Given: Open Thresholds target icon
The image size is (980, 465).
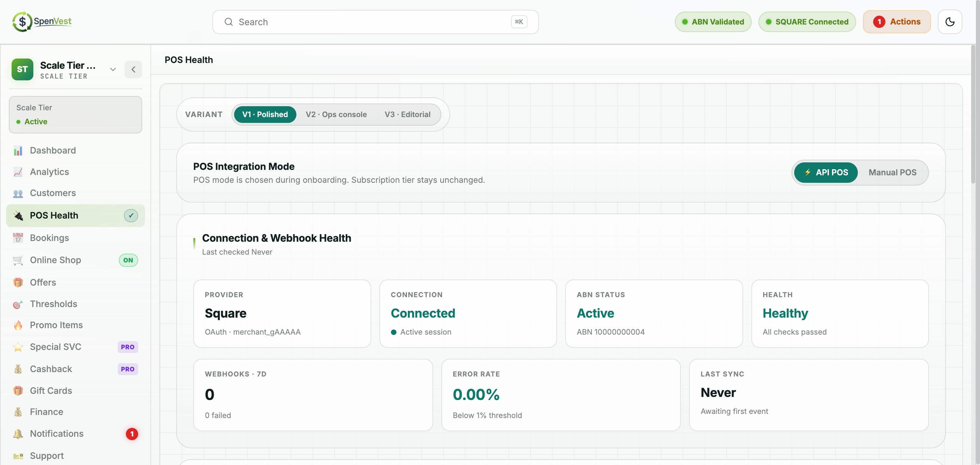Looking at the screenshot, I should click(18, 304).
